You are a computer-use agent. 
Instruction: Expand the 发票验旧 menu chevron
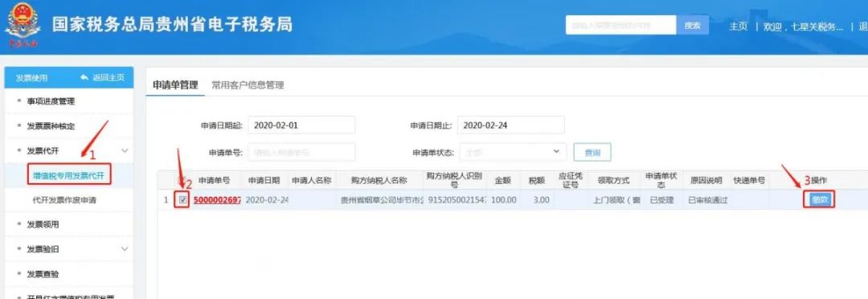tap(125, 249)
